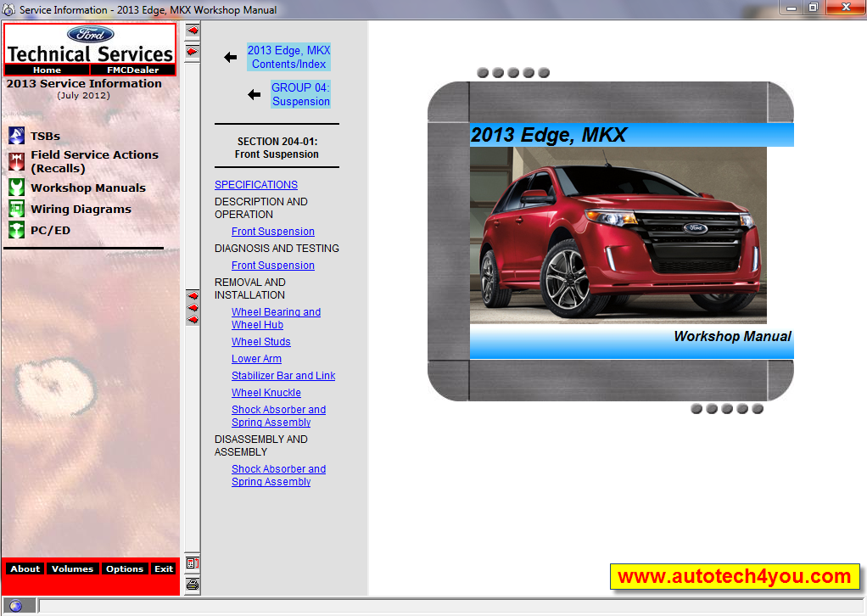The height and width of the screenshot is (616, 867).
Task: Click back arrow beside Contents/Index
Action: [x=231, y=57]
